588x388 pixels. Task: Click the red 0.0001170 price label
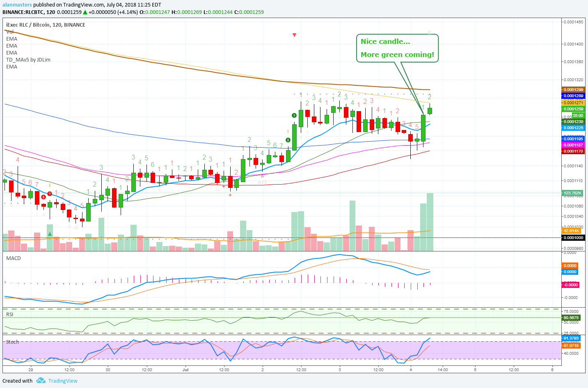point(573,151)
